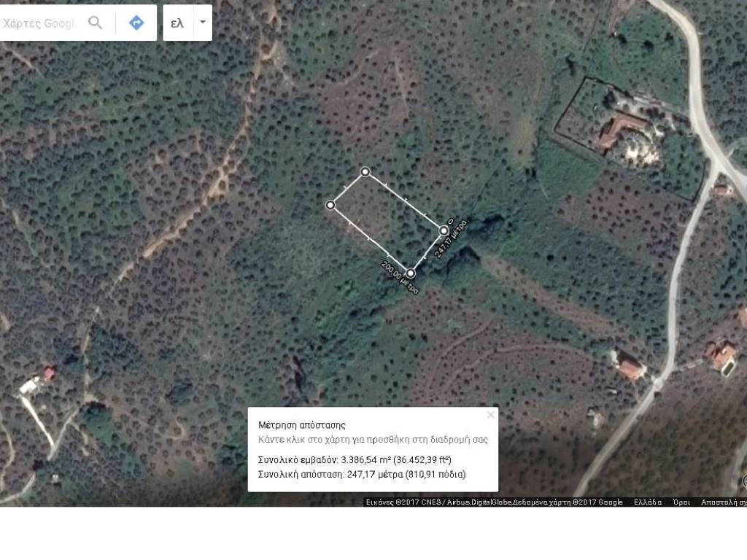Image resolution: width=747 pixels, height=560 pixels.
Task: Click the magnifier search icon
Action: (95, 23)
